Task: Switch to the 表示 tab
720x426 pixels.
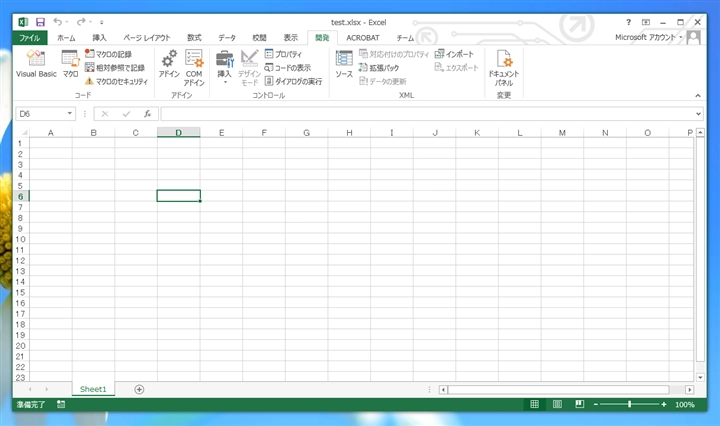Action: [x=291, y=38]
